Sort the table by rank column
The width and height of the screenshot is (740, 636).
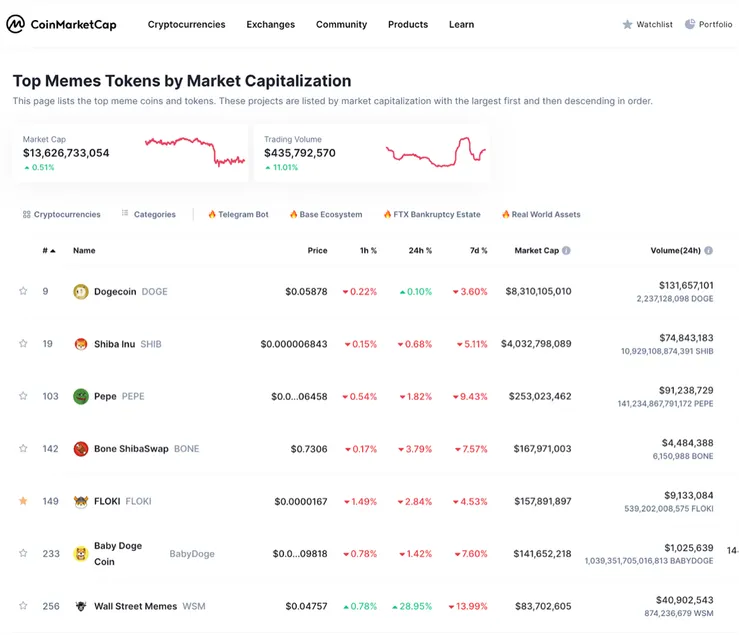click(x=49, y=251)
